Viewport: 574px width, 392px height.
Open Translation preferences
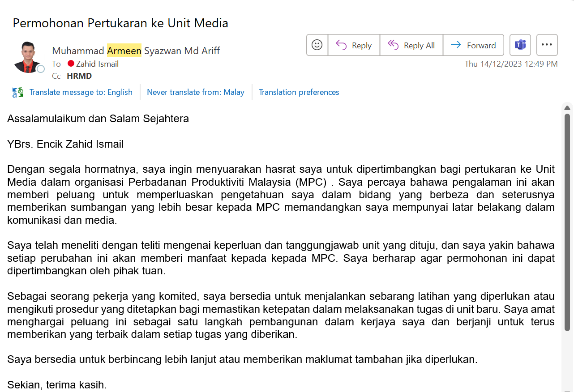pyautogui.click(x=299, y=92)
